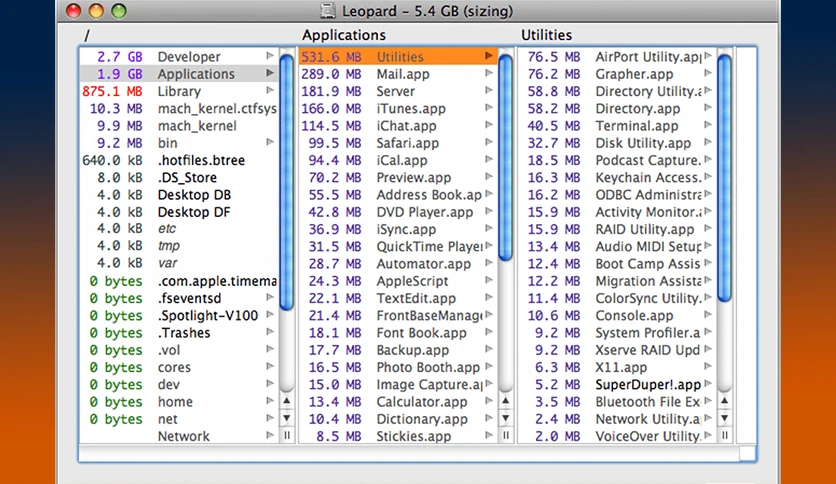Select the .hotfiles.btree file
Viewport: 836px width, 484px height.
[x=179, y=160]
